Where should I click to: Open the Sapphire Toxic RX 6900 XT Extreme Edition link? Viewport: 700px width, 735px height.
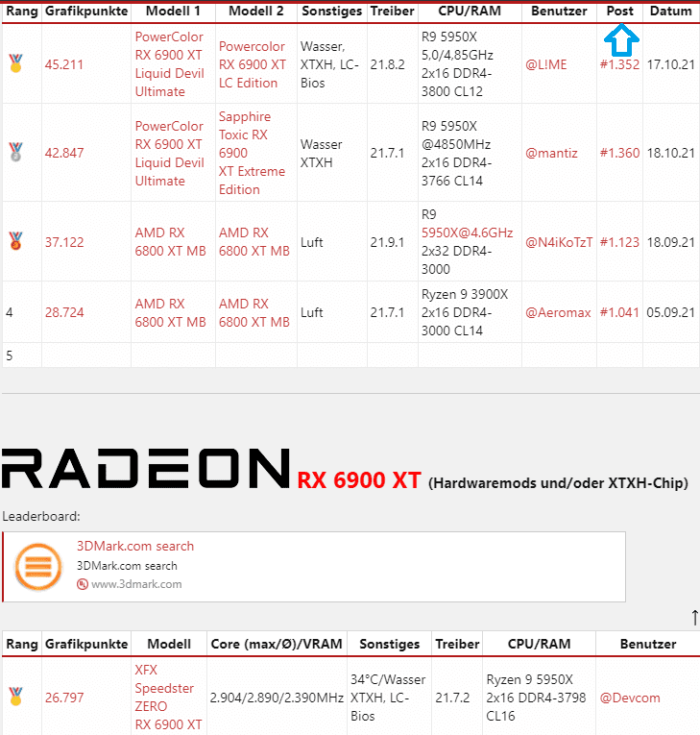click(x=252, y=153)
